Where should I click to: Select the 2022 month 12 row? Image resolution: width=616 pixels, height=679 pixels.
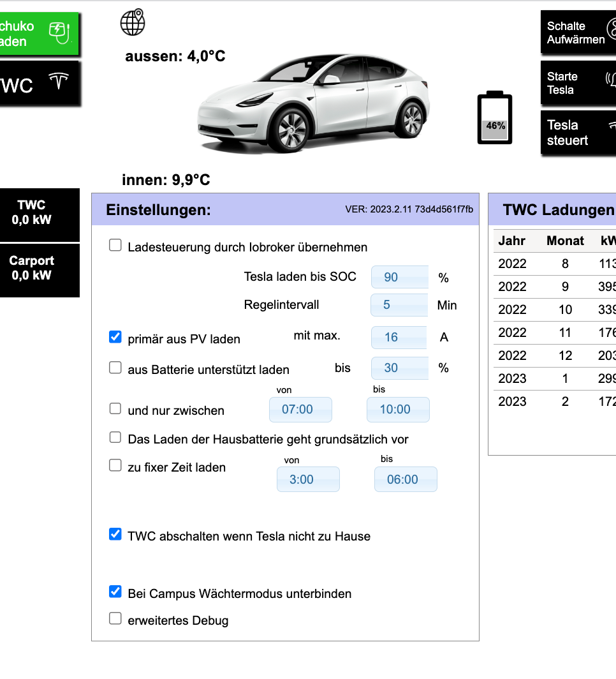(x=555, y=355)
